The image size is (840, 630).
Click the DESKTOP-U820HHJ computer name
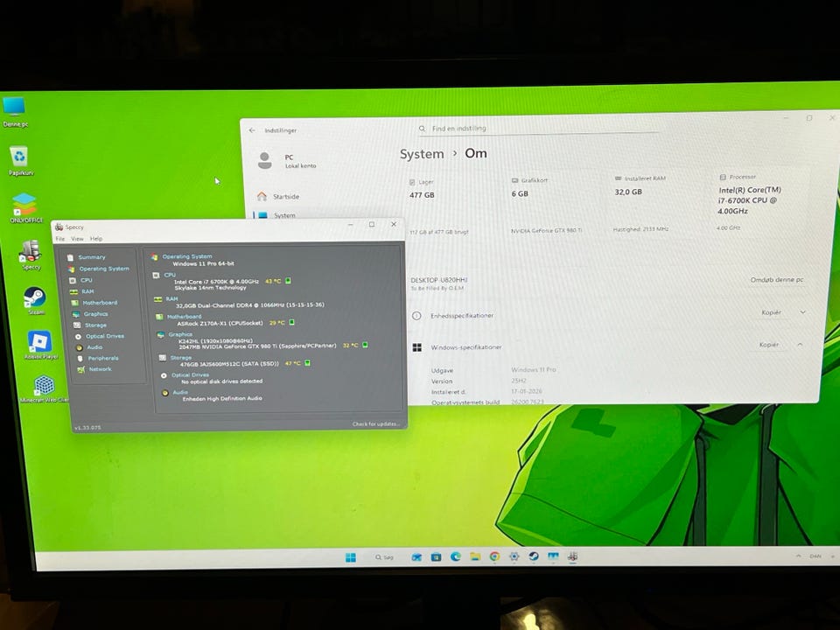pyautogui.click(x=438, y=280)
